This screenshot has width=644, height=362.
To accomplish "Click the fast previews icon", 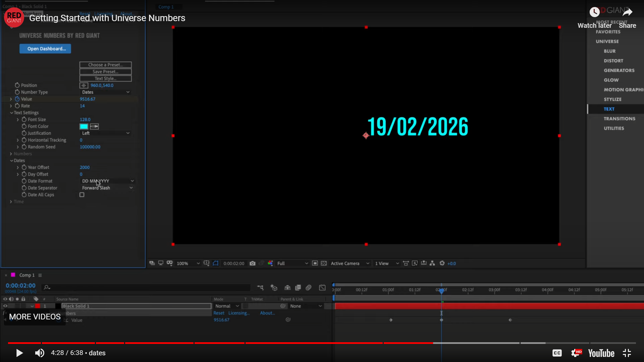I will pos(415,263).
